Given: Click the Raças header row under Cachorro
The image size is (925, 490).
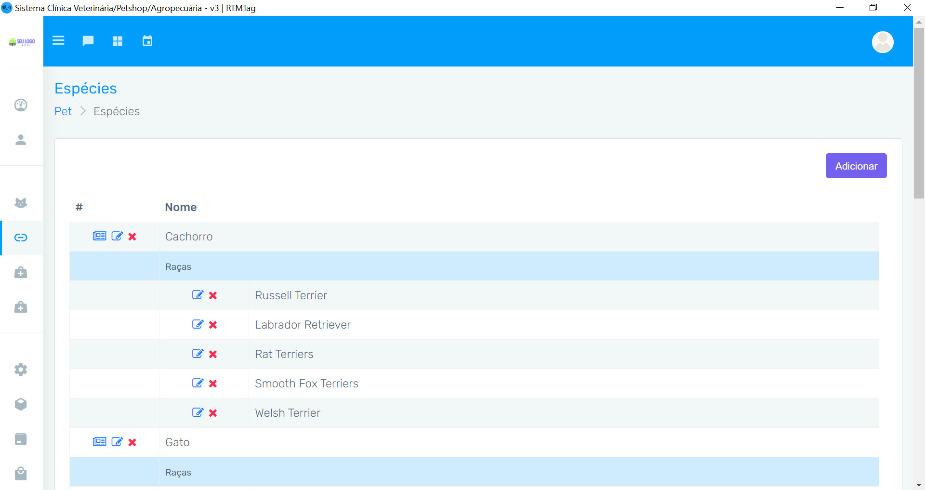Looking at the screenshot, I should pos(473,267).
